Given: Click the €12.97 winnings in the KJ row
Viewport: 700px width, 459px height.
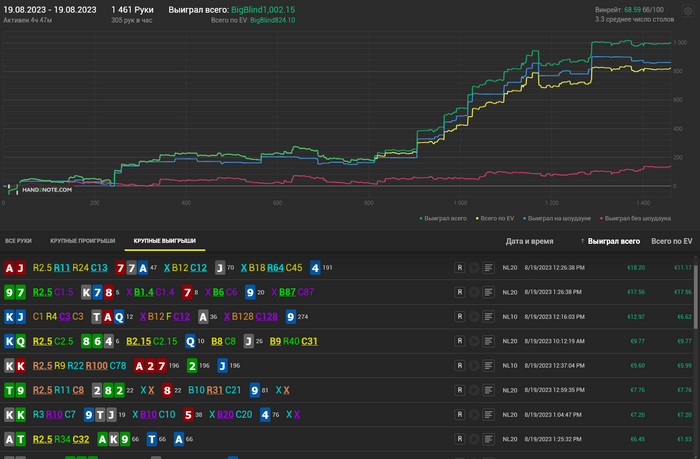Looking at the screenshot, I should click(636, 317).
